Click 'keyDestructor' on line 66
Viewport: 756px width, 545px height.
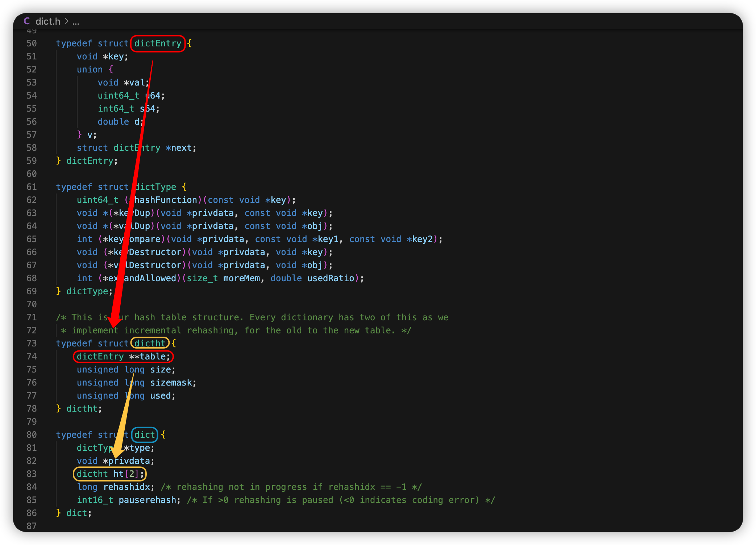click(148, 252)
